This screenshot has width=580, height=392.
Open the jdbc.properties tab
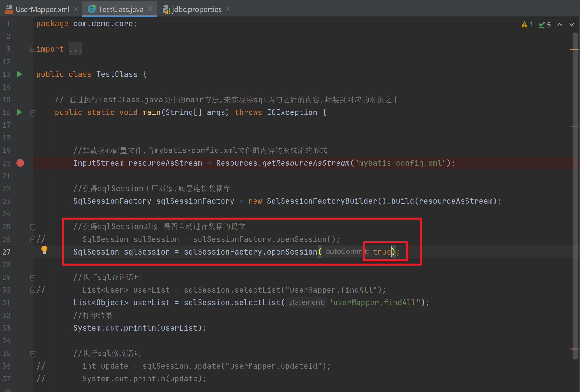[x=197, y=9]
